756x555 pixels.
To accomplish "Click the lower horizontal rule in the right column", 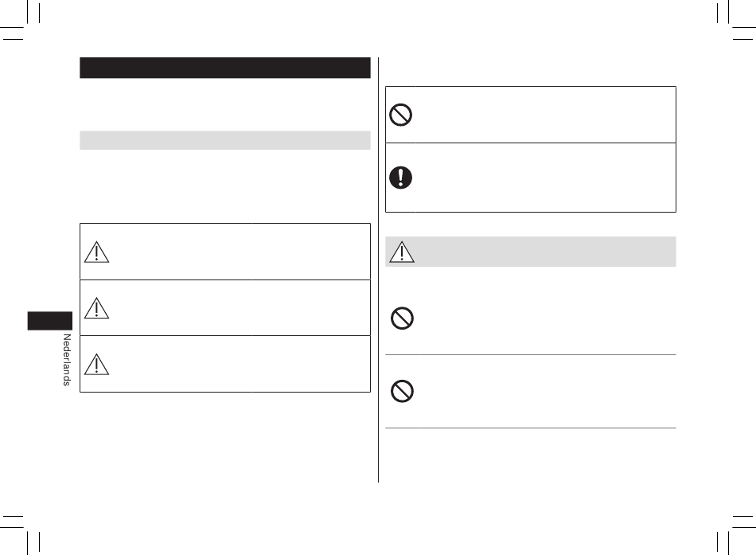I will (530, 428).
